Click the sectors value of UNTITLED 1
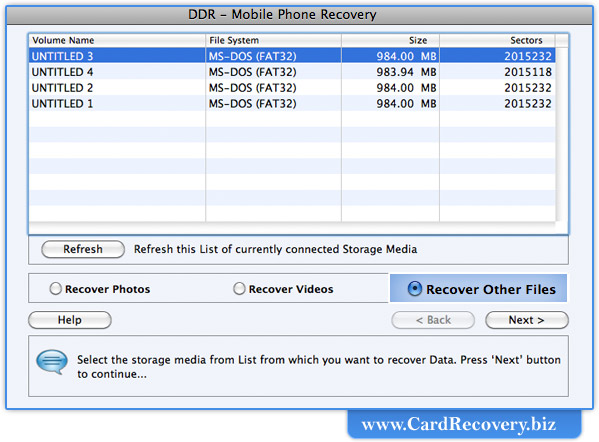599x442 pixels. pyautogui.click(x=528, y=104)
